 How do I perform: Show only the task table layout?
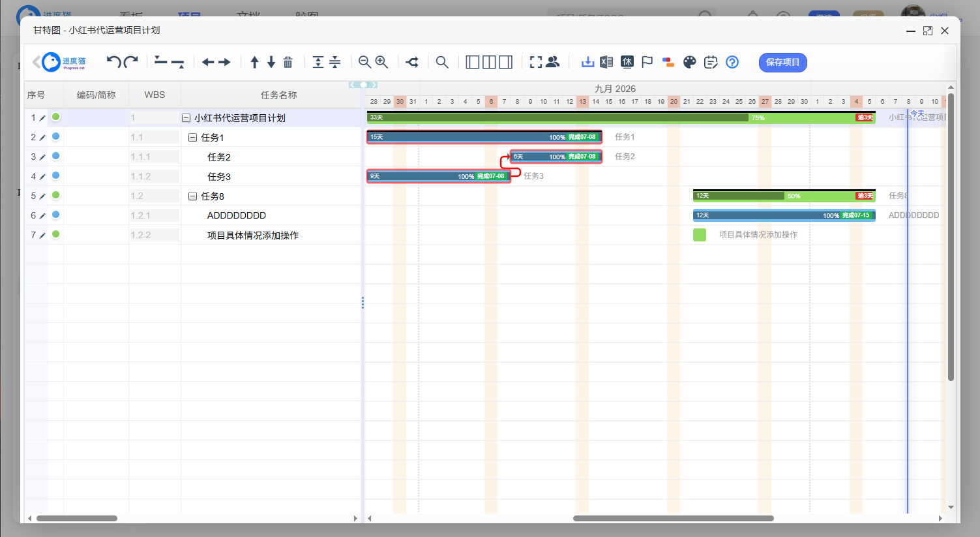[x=473, y=62]
